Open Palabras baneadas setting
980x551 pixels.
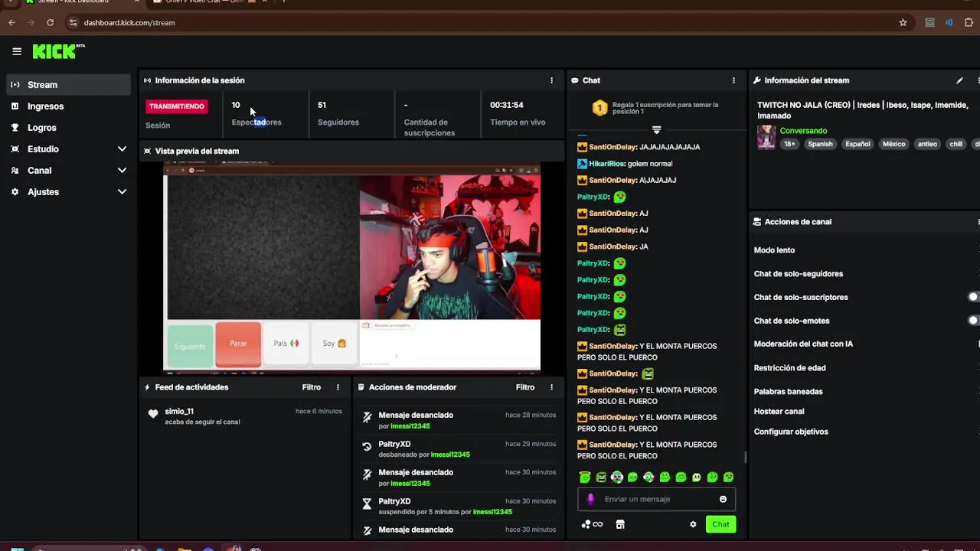click(788, 392)
